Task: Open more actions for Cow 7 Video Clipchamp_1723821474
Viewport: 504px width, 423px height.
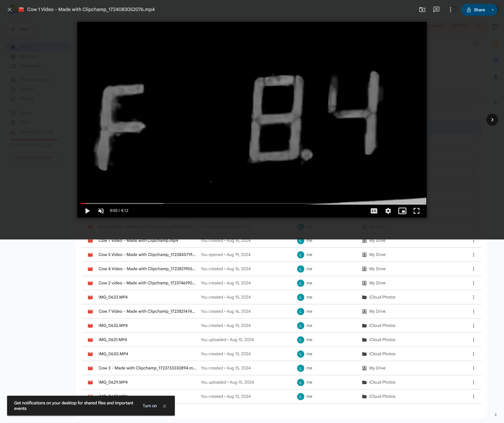Action: tap(474, 311)
